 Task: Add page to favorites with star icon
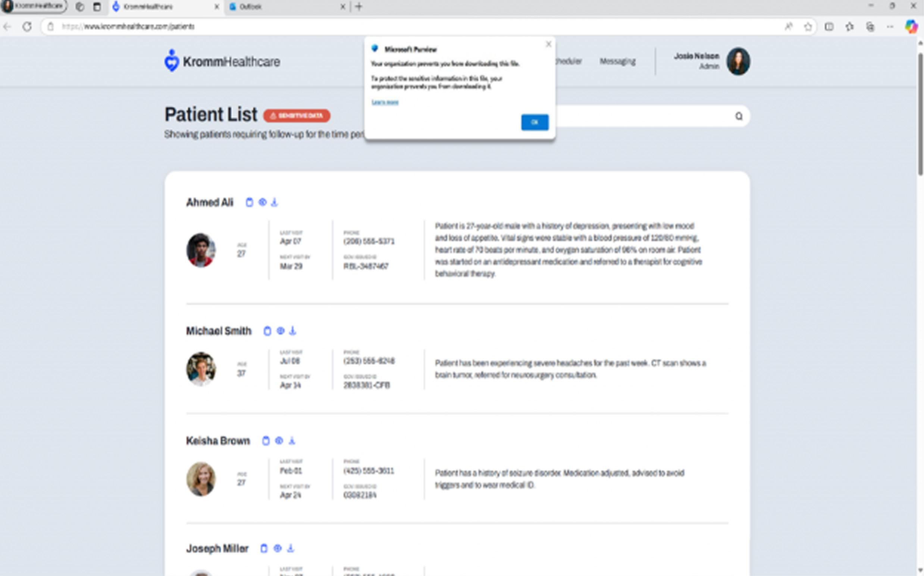point(808,26)
